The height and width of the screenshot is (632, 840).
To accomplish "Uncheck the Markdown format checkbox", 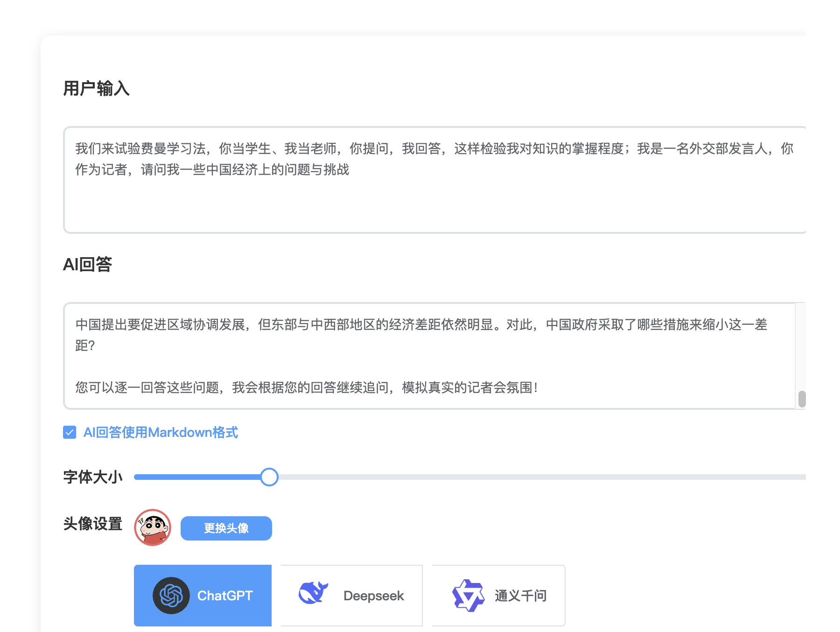I will pyautogui.click(x=70, y=432).
